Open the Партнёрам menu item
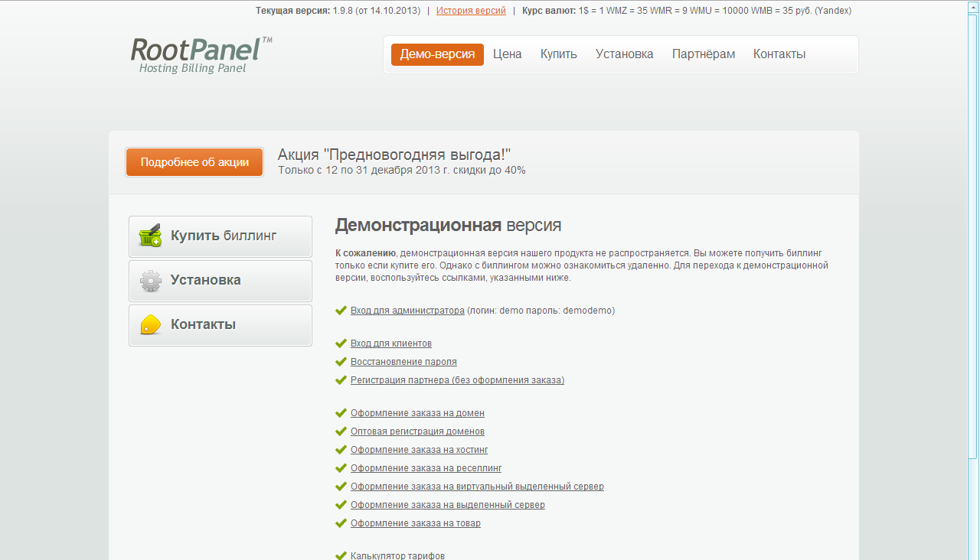980x560 pixels. point(703,54)
